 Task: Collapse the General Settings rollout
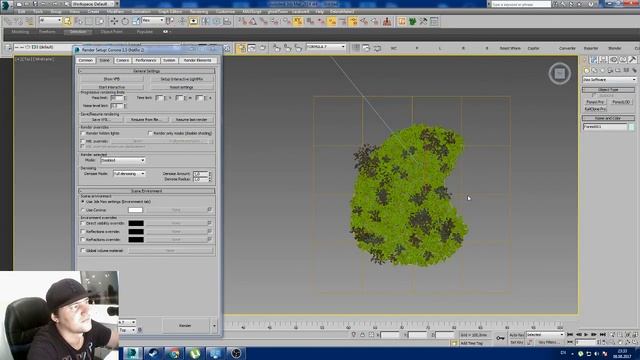pyautogui.click(x=147, y=71)
